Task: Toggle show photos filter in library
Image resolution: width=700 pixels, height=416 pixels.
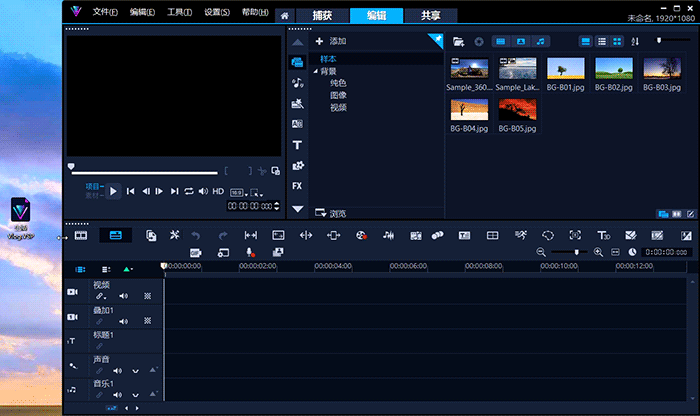Action: [521, 41]
